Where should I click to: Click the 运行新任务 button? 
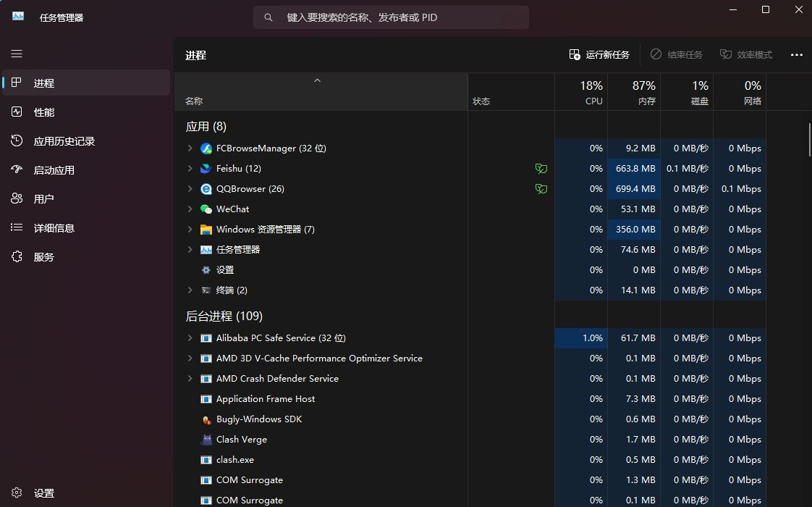point(600,54)
